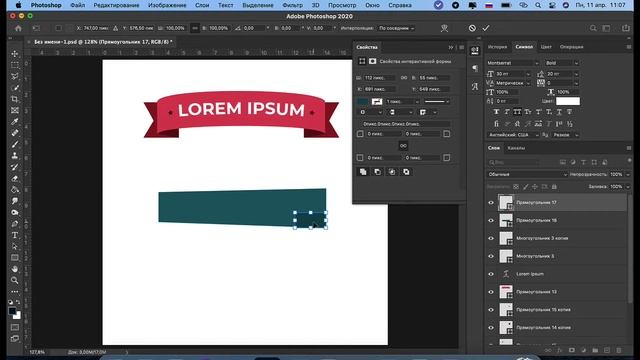The image size is (640, 360).
Task: Select the Clone Stamp tool
Action: tap(15, 156)
